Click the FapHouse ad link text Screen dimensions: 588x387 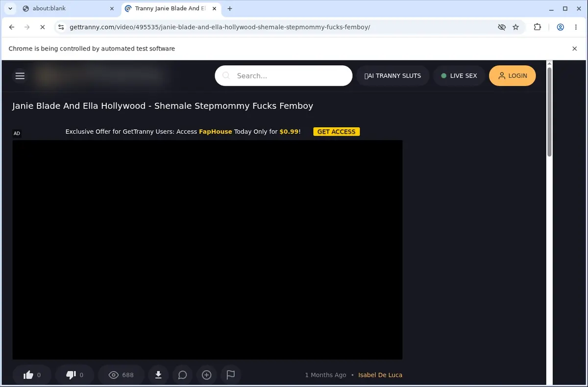click(x=216, y=131)
